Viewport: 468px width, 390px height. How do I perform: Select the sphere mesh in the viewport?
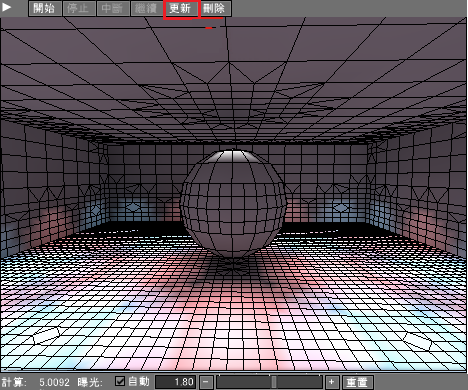233,203
